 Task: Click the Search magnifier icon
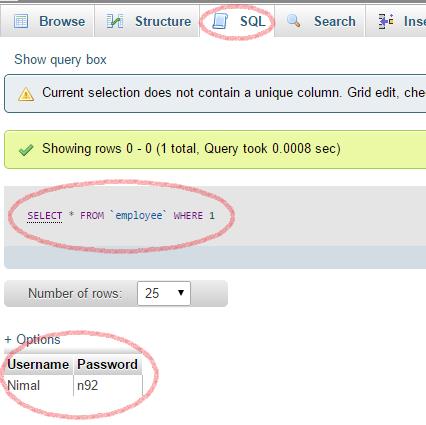click(x=293, y=21)
